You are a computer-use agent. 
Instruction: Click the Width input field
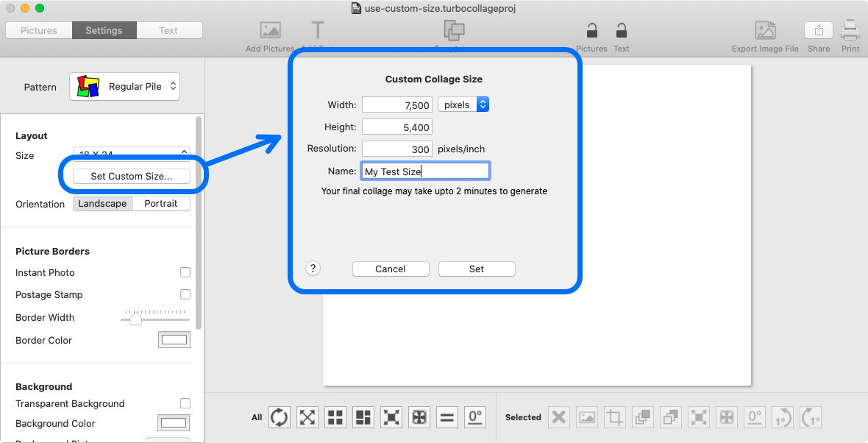397,104
